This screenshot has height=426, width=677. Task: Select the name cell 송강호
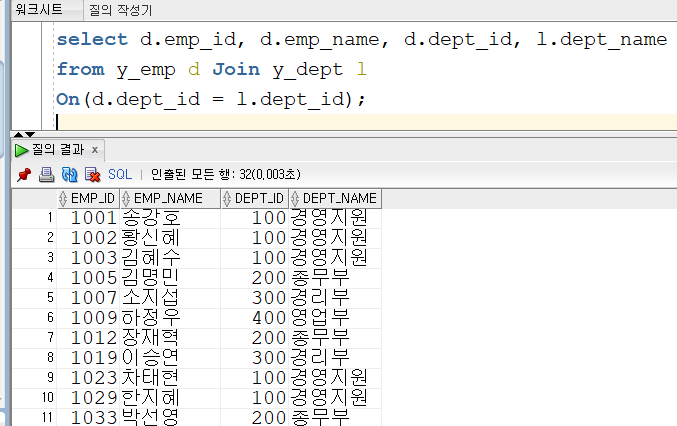(170, 218)
